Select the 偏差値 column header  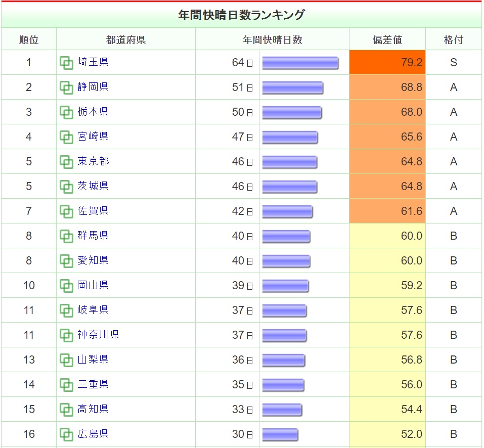387,39
